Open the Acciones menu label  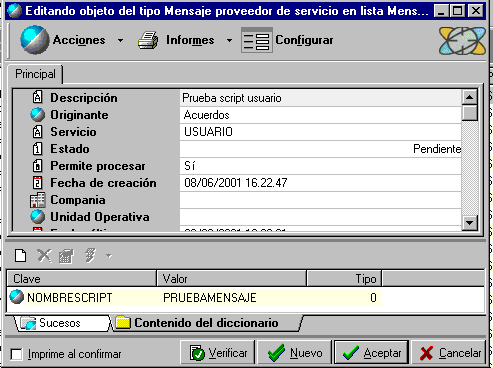(79, 40)
